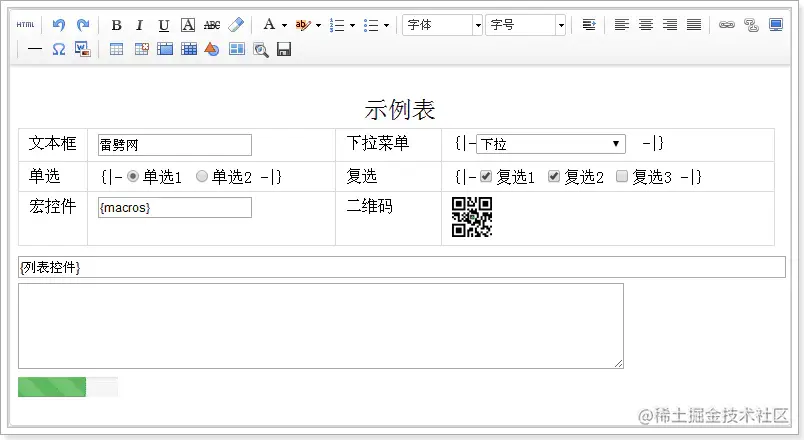The width and height of the screenshot is (804, 440).
Task: Click the 下拉菜单 label cell
Action: pos(378,143)
